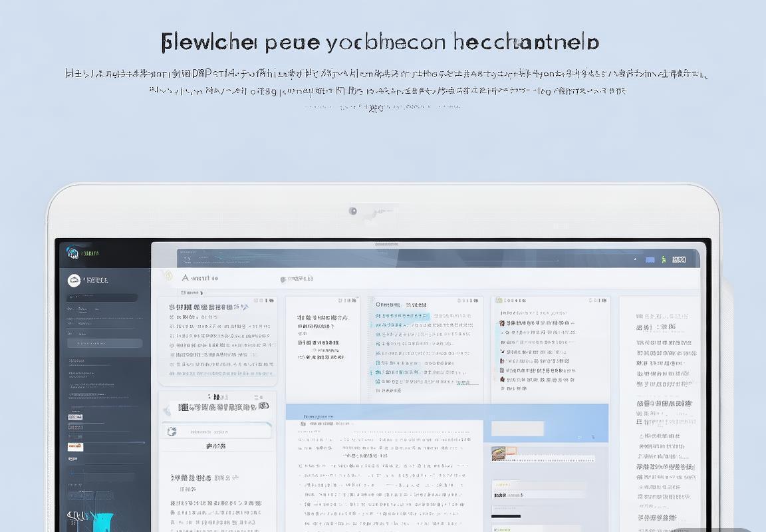Click the red house icon in the fourth card's list
This screenshot has width=766, height=532.
[502, 378]
